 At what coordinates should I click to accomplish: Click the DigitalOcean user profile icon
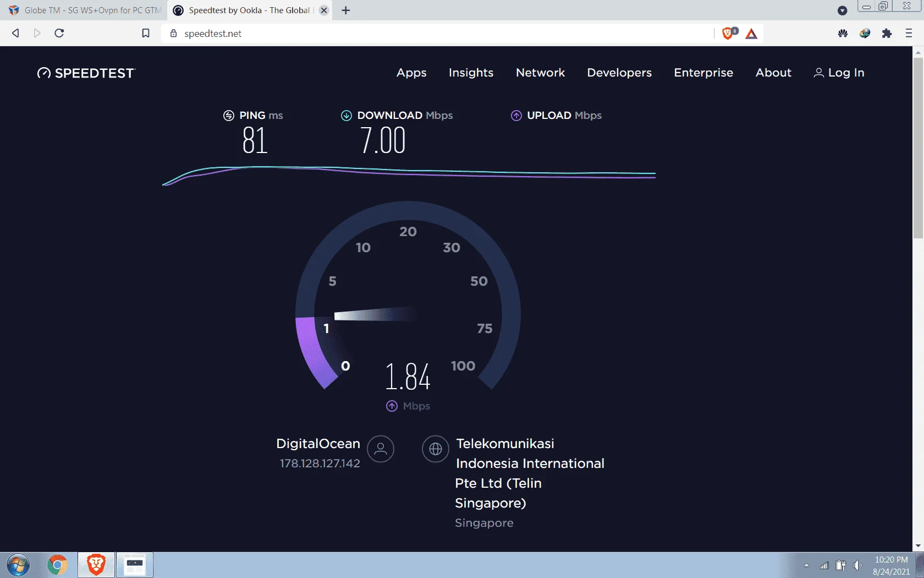(x=381, y=449)
